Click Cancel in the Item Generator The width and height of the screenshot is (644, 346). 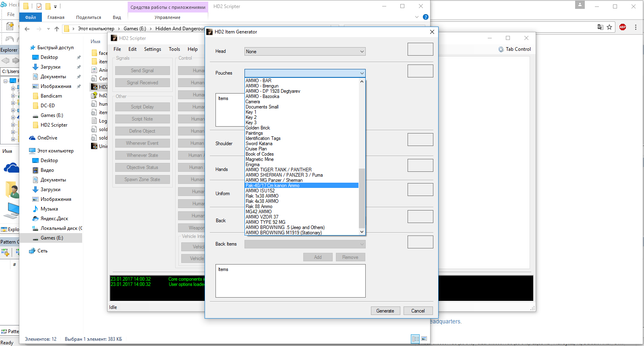pos(418,311)
